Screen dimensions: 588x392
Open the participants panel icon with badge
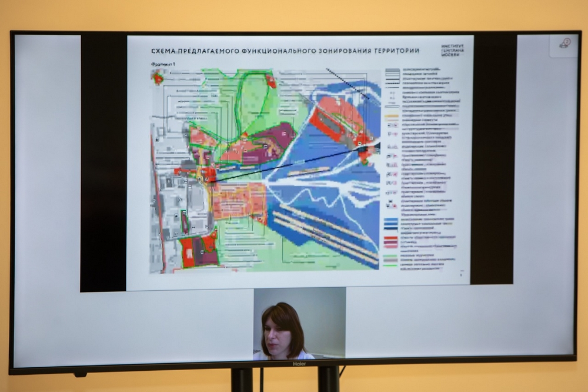pyautogui.click(x=564, y=44)
